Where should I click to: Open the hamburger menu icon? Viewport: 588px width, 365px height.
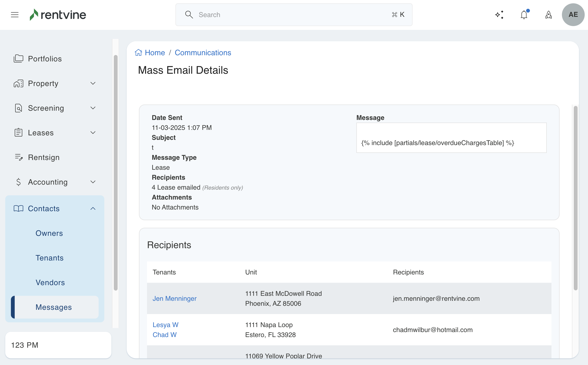15,15
